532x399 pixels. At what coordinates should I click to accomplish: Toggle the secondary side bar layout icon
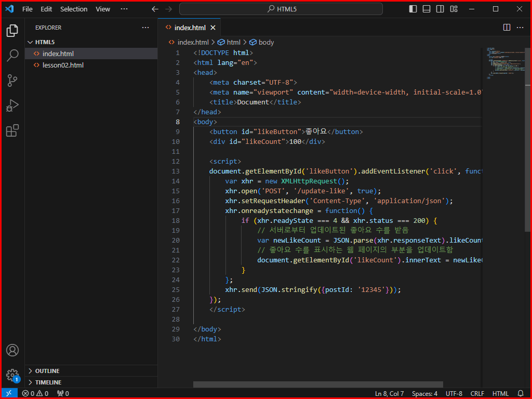click(x=440, y=9)
